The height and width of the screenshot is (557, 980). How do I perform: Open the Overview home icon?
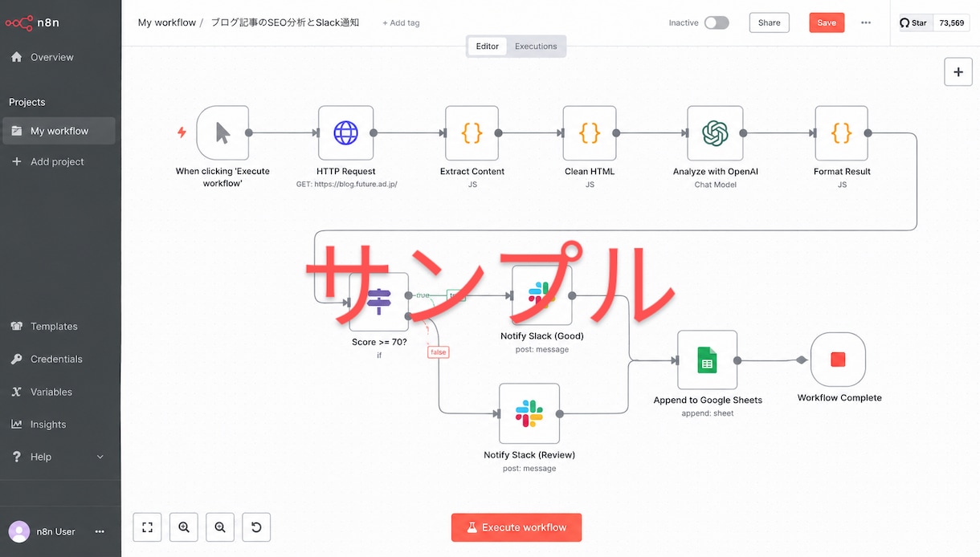(16, 57)
